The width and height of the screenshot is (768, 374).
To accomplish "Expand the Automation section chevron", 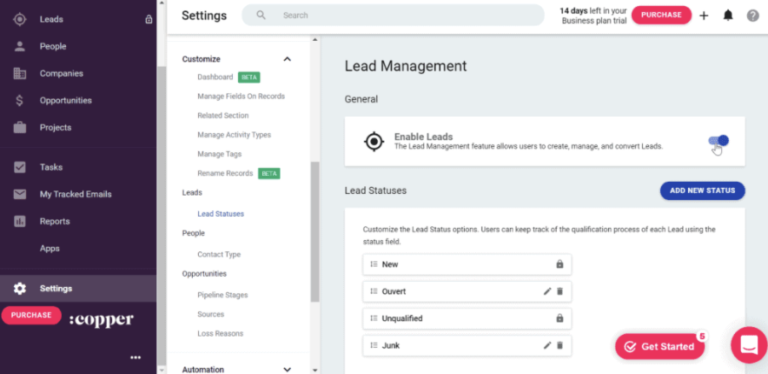I will tap(287, 369).
